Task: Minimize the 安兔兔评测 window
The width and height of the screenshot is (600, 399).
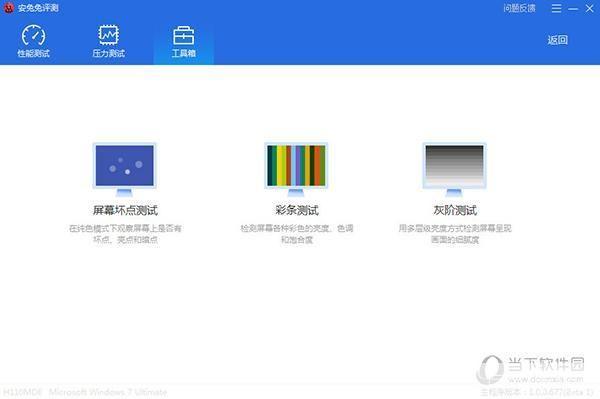Action: pos(573,8)
